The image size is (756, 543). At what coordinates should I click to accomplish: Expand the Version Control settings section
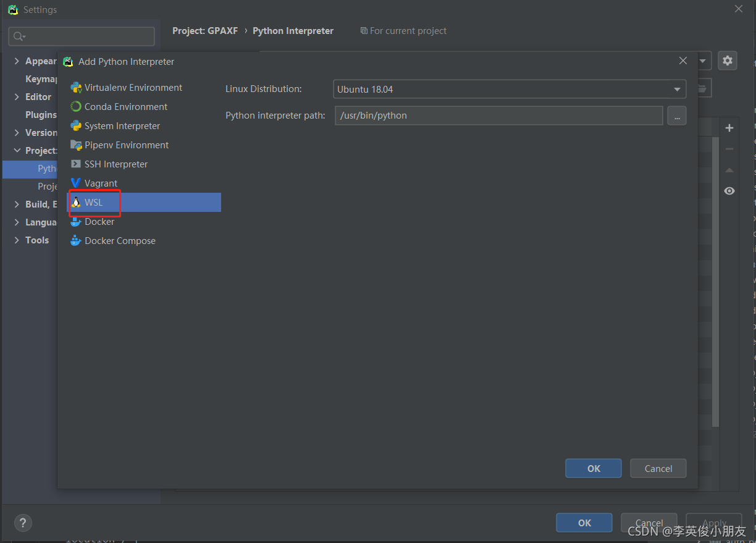[17, 133]
